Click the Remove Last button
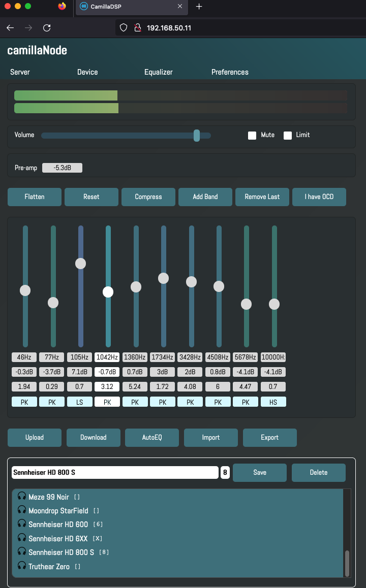 pyautogui.click(x=262, y=197)
